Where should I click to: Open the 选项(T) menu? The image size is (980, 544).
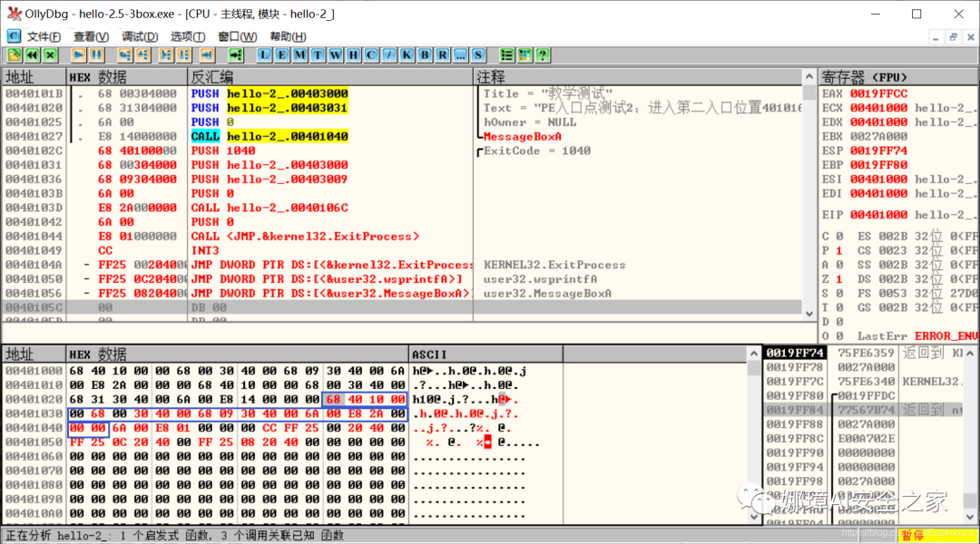click(188, 37)
